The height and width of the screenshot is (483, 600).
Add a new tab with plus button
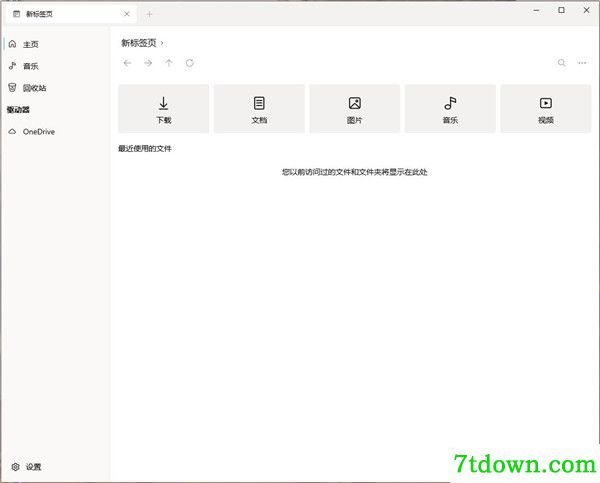pyautogui.click(x=149, y=15)
